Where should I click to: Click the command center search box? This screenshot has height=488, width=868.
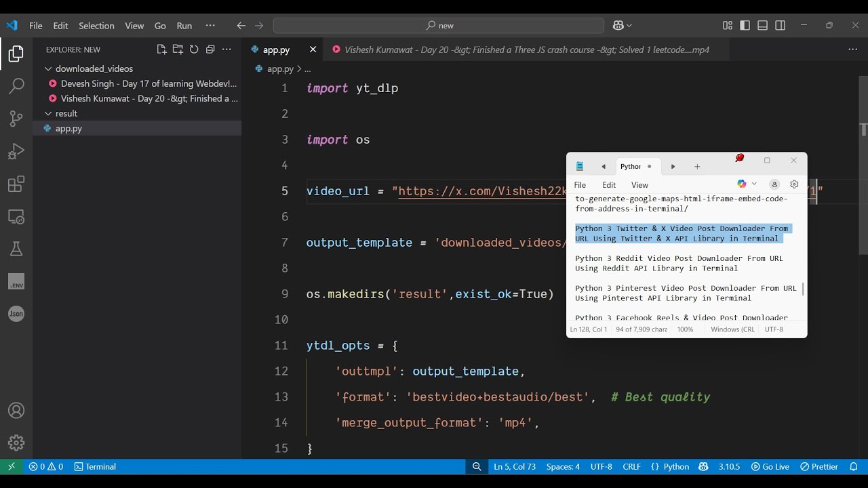click(x=439, y=26)
